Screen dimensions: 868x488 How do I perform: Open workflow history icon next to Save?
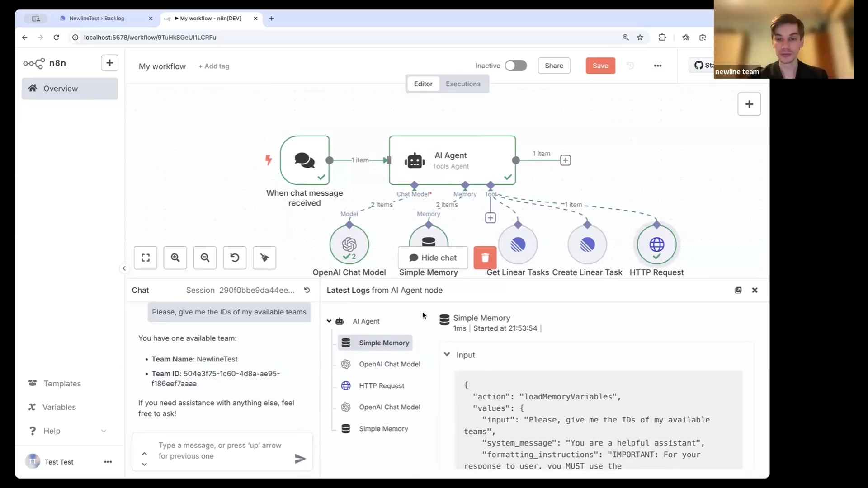(x=630, y=66)
